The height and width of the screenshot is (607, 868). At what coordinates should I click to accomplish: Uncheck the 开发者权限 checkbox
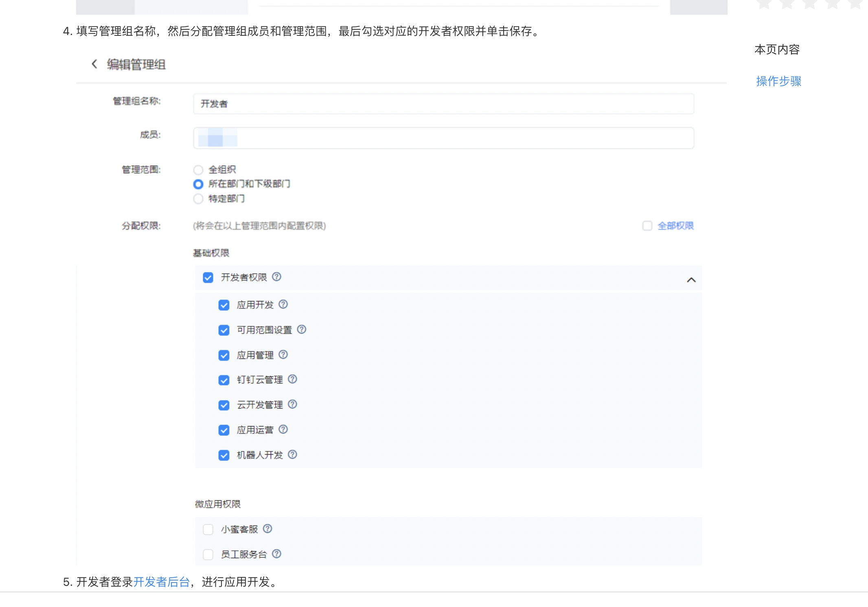click(208, 278)
